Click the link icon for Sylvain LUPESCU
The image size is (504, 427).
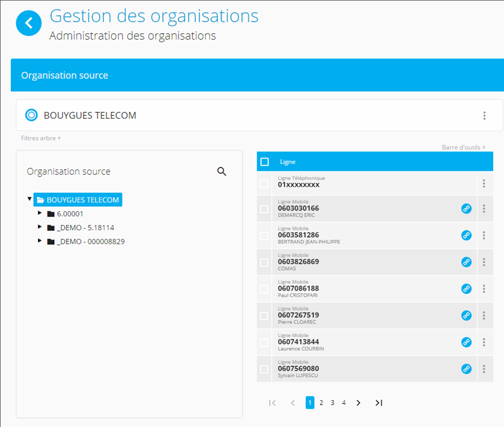point(467,369)
